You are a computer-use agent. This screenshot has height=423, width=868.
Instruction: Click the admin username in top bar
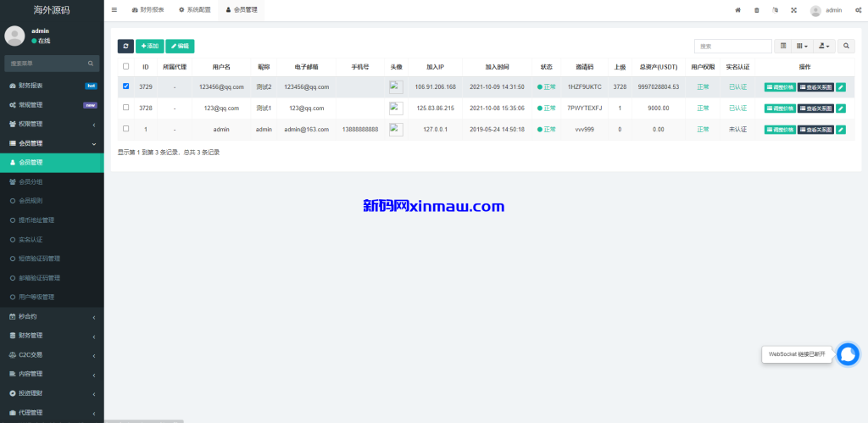pos(834,10)
